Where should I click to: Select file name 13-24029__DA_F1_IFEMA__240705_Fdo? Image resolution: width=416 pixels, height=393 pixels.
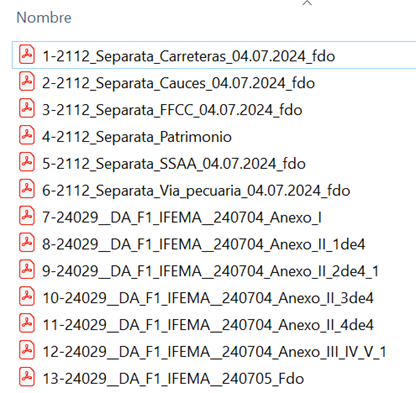coord(173,379)
